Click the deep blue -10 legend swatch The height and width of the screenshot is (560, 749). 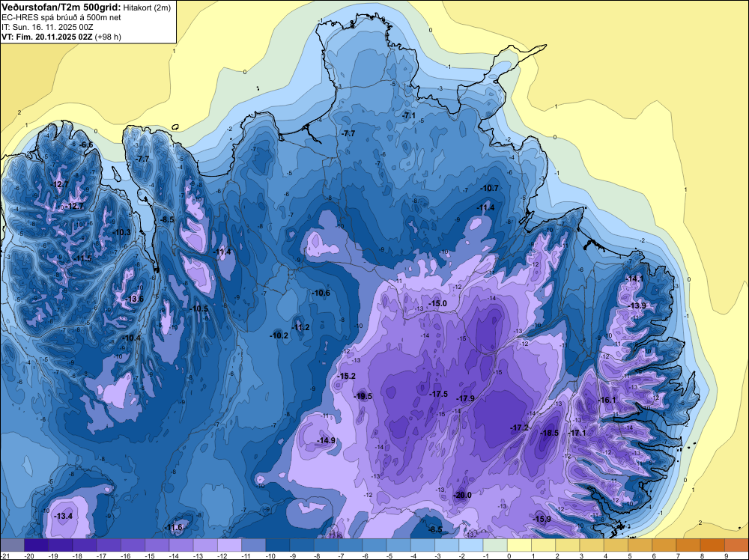click(x=278, y=545)
